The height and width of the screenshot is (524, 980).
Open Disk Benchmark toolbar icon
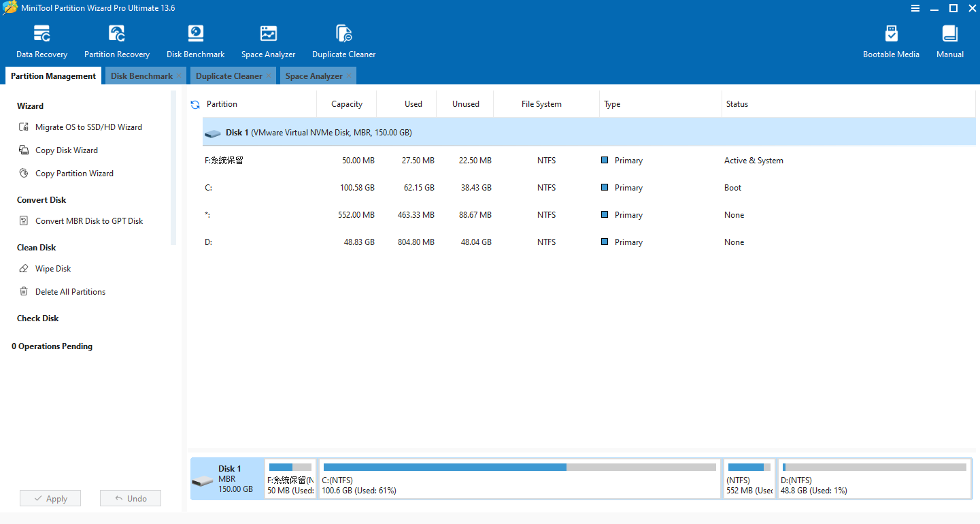[x=196, y=42]
